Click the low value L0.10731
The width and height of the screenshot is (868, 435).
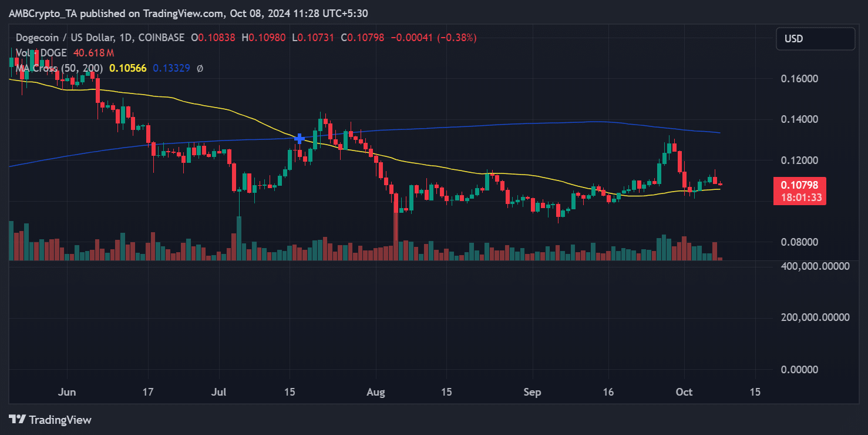(x=312, y=38)
